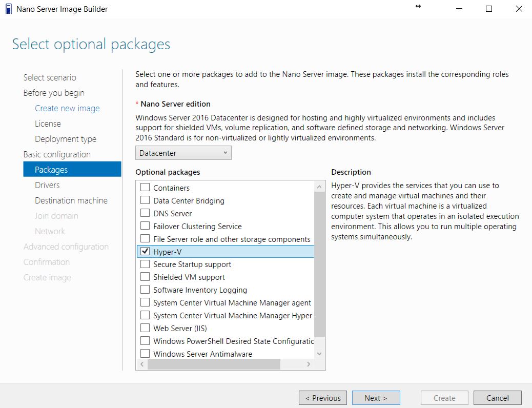
Task: Check Windows PowerShell Desired State Configuration box
Action: [x=145, y=340]
